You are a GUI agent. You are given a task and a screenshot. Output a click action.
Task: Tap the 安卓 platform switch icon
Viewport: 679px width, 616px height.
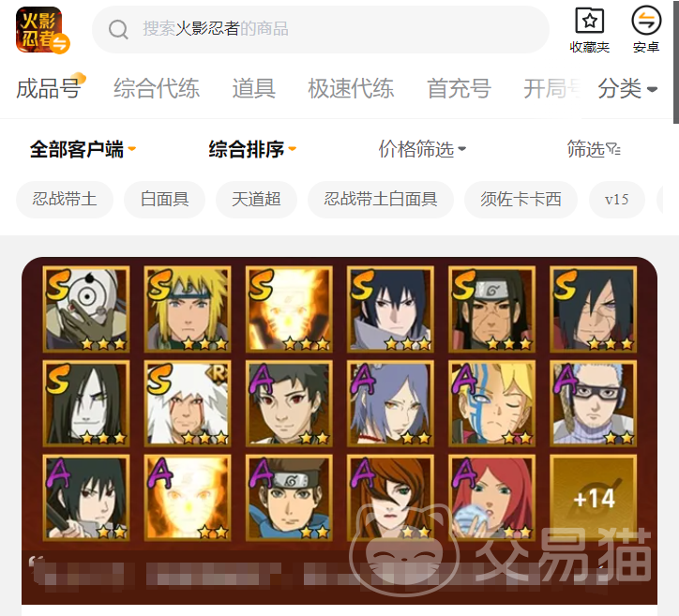tap(646, 21)
